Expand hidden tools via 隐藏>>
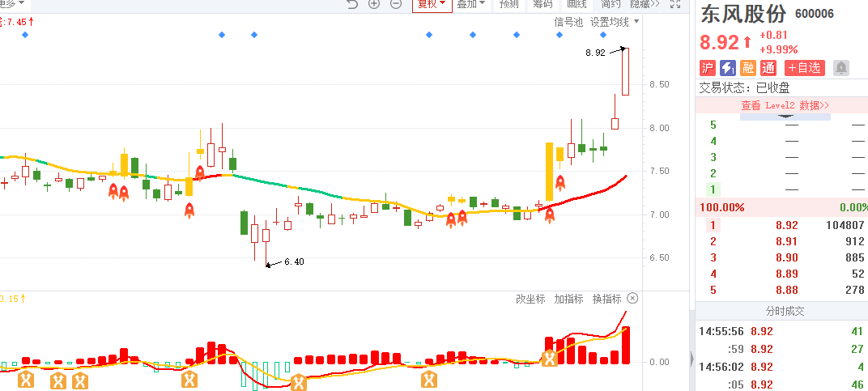 click(x=645, y=4)
